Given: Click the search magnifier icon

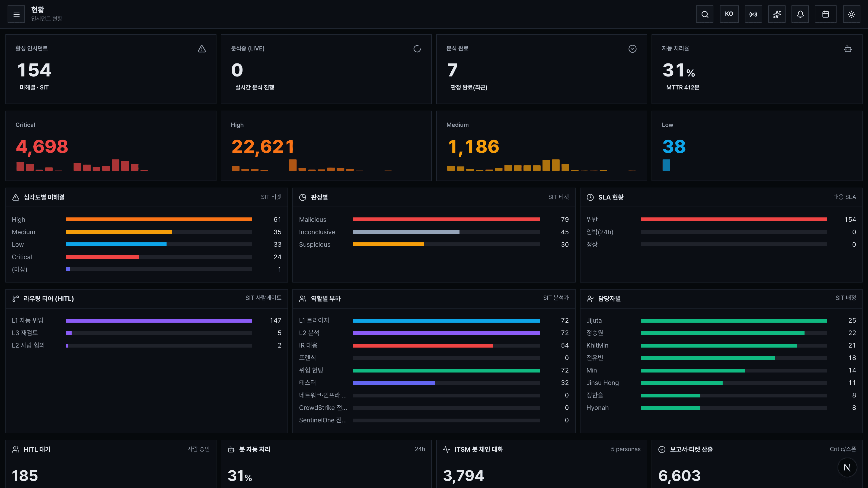Looking at the screenshot, I should (705, 14).
